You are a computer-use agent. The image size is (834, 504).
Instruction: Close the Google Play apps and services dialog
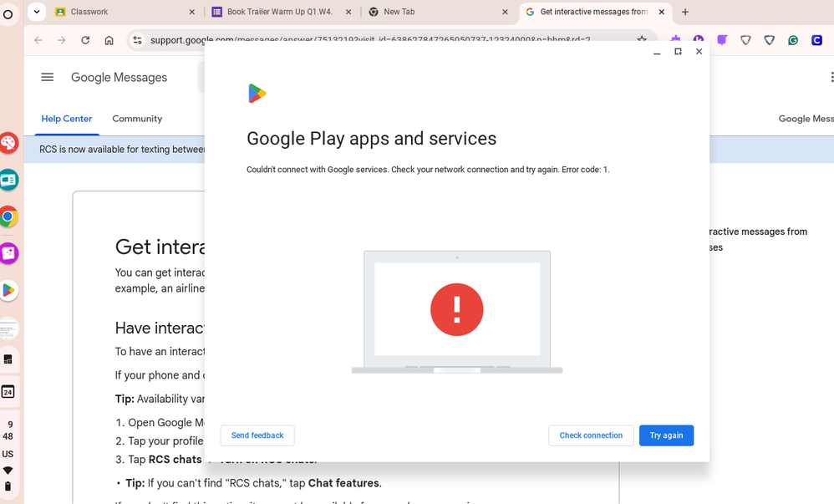tap(699, 52)
